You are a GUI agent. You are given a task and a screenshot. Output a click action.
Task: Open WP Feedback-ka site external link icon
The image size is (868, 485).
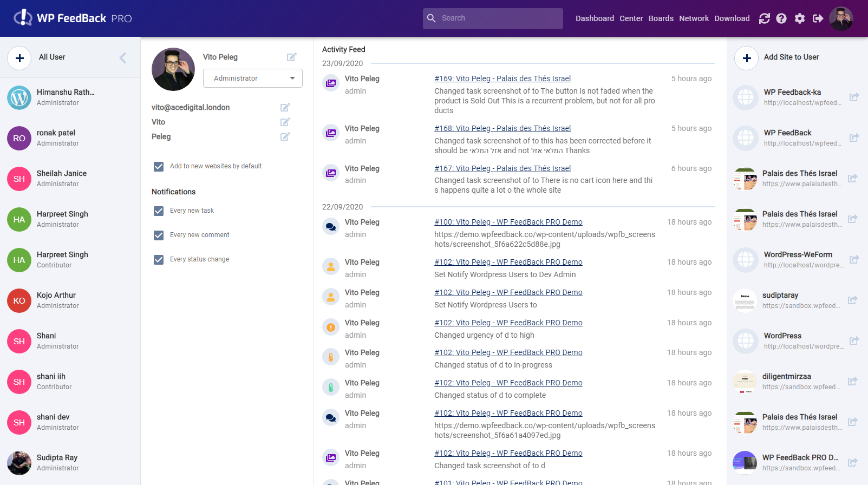click(x=854, y=97)
